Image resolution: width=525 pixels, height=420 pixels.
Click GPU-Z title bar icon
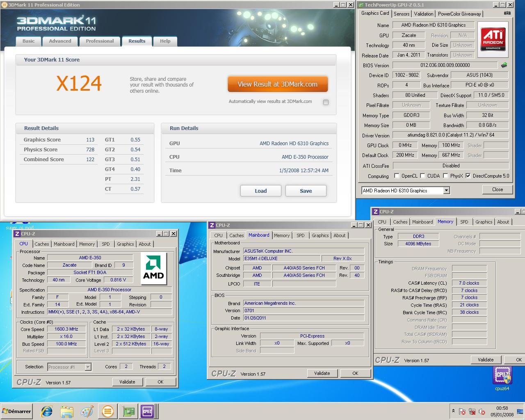click(361, 5)
